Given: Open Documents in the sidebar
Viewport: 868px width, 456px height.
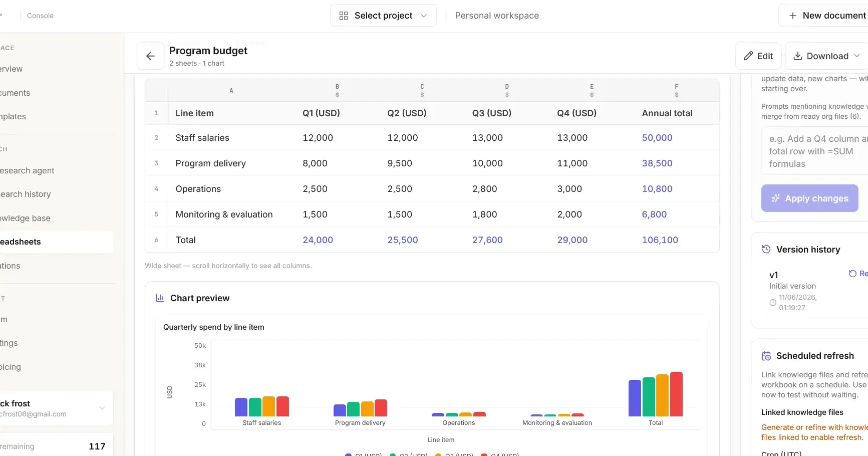Looking at the screenshot, I should [x=15, y=93].
